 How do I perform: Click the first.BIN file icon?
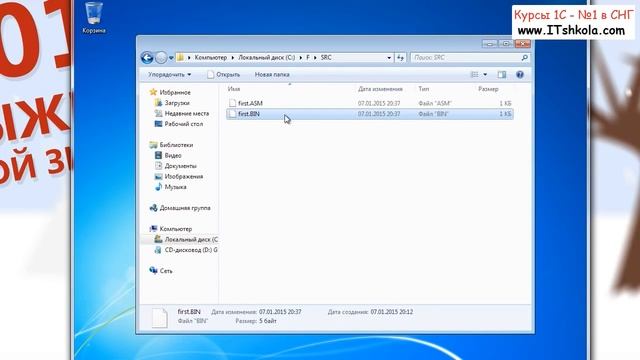pyautogui.click(x=232, y=114)
